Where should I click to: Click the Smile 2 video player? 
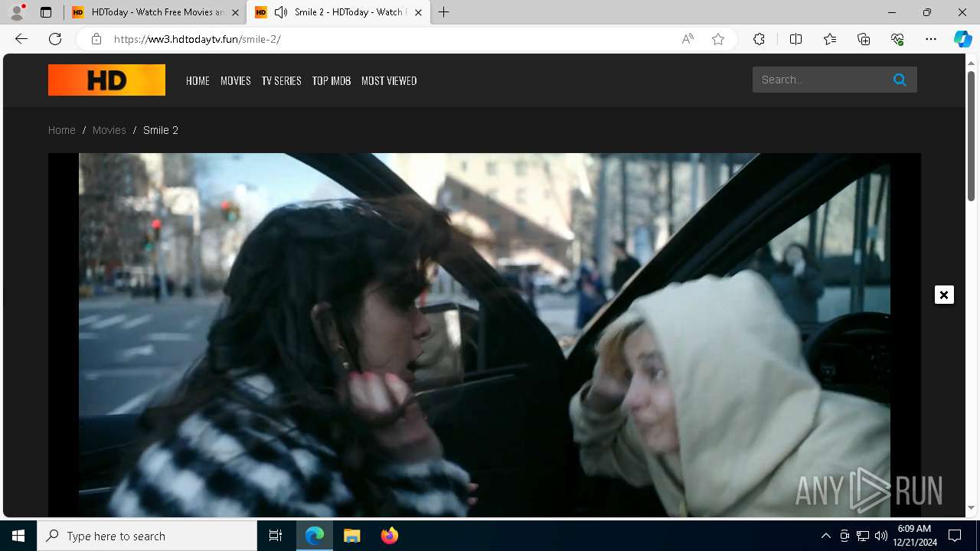pyautogui.click(x=485, y=334)
